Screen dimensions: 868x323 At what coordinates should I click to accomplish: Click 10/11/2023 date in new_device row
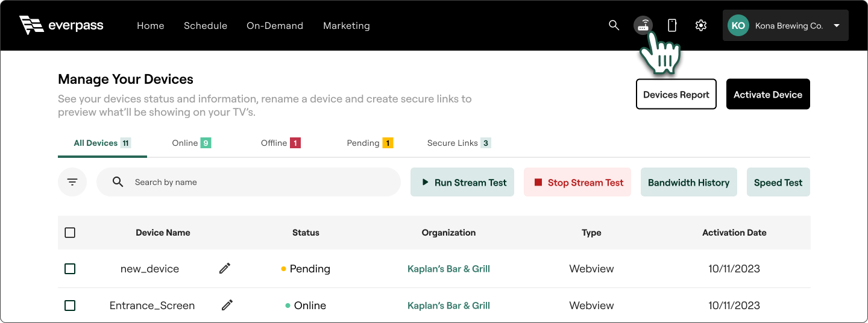(x=734, y=269)
